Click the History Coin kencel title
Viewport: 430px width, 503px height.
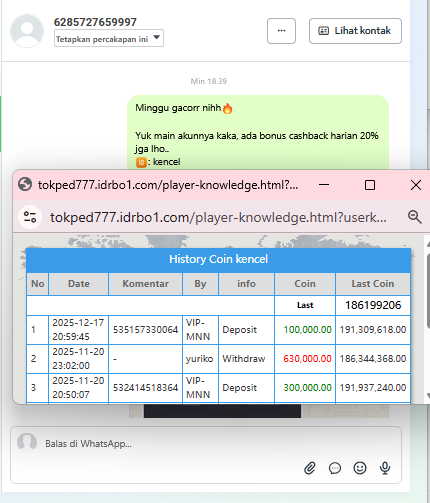click(218, 259)
